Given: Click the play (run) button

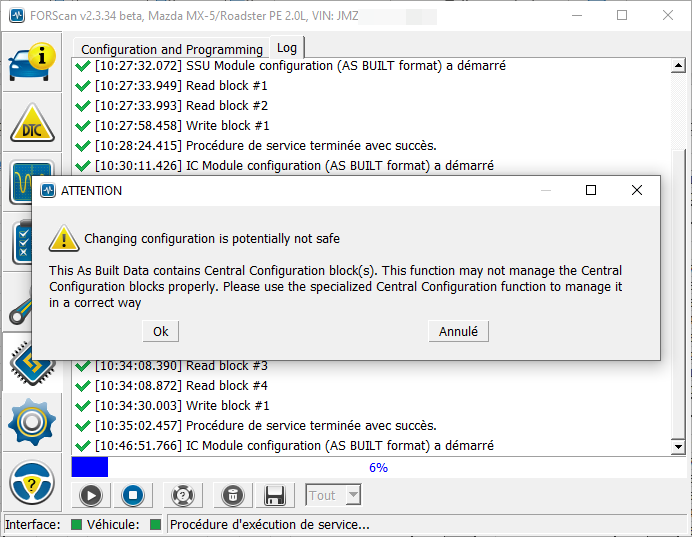Looking at the screenshot, I should [91, 495].
